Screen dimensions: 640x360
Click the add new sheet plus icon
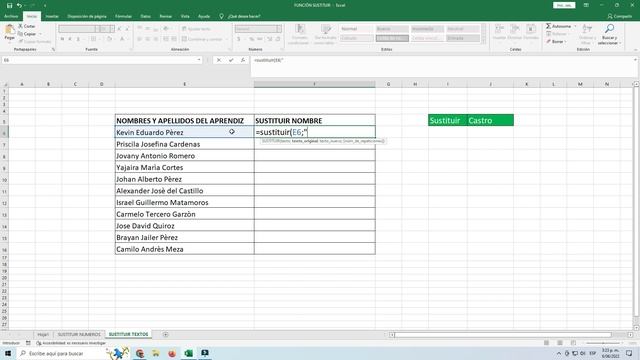(165, 334)
